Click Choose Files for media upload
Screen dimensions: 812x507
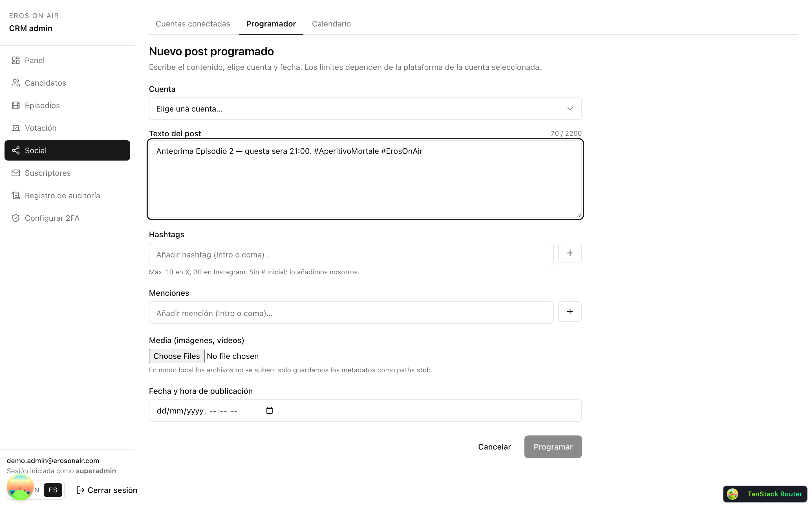[176, 356]
